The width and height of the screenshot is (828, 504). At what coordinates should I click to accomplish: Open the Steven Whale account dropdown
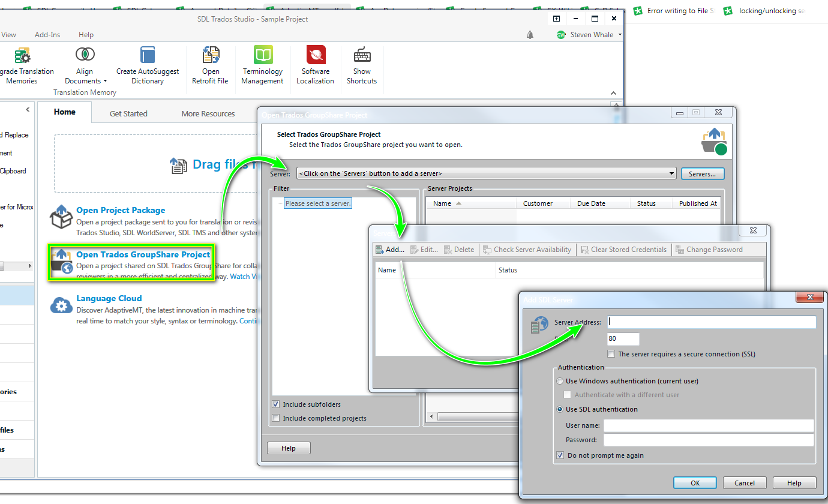[x=619, y=35]
